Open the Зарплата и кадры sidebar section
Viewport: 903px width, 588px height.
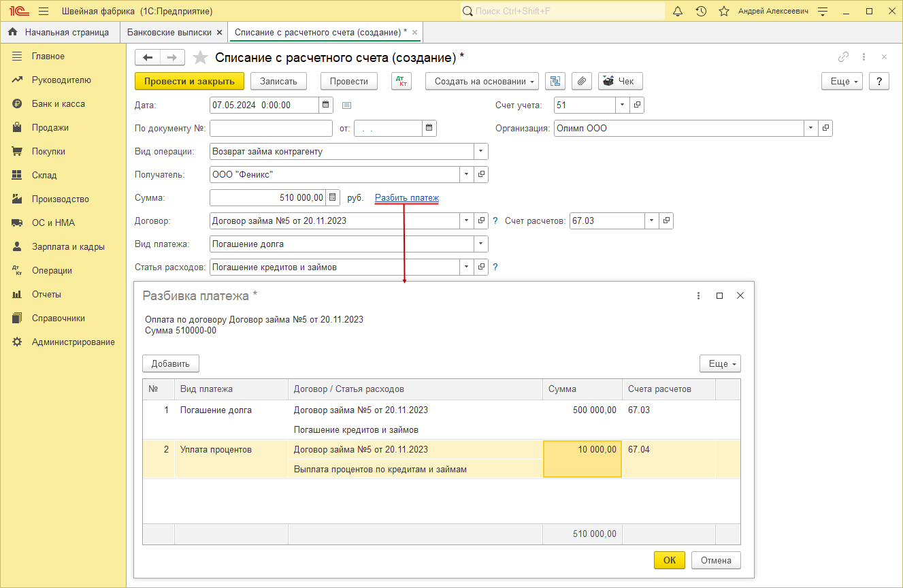pyautogui.click(x=68, y=247)
